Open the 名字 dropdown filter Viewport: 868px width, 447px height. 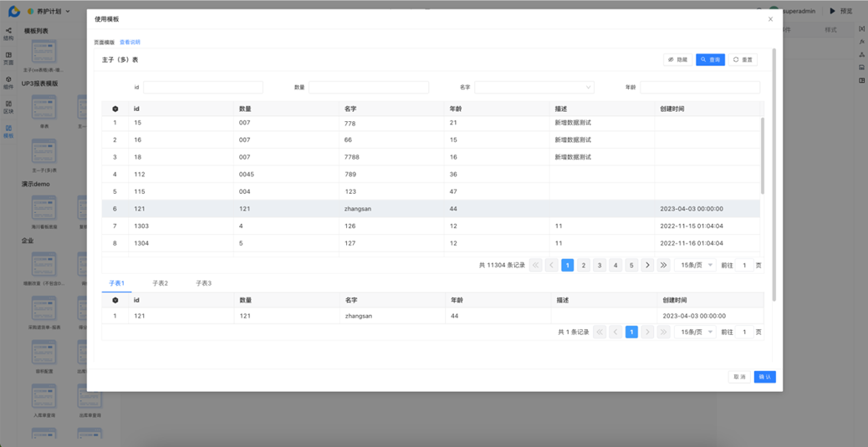coord(534,87)
